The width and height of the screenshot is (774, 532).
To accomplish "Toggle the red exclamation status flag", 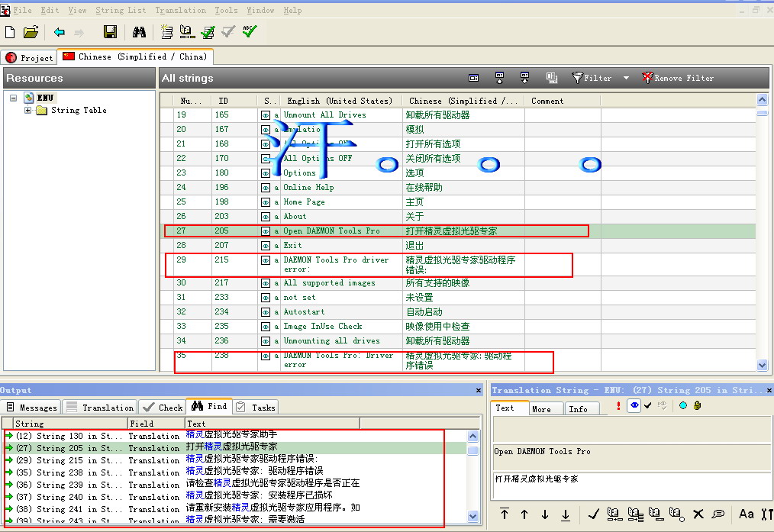I will (x=618, y=406).
